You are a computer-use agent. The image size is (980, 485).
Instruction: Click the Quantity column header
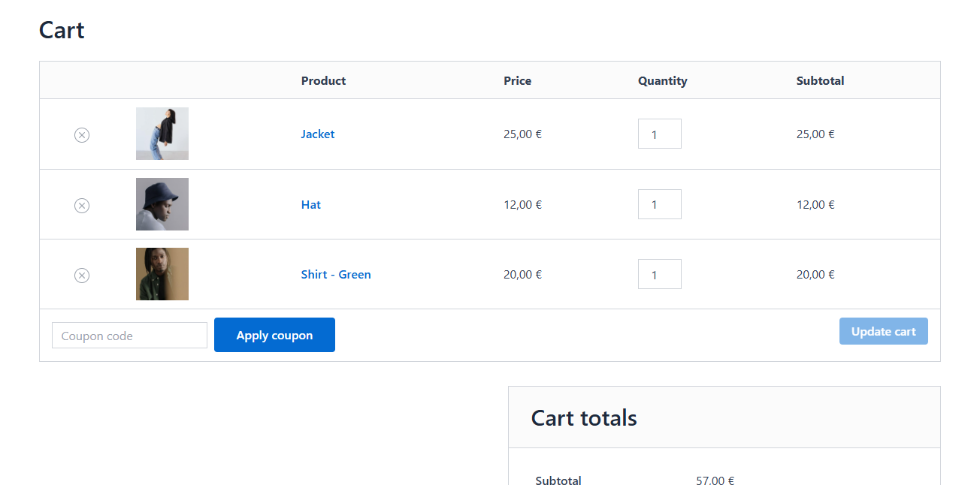tap(662, 80)
